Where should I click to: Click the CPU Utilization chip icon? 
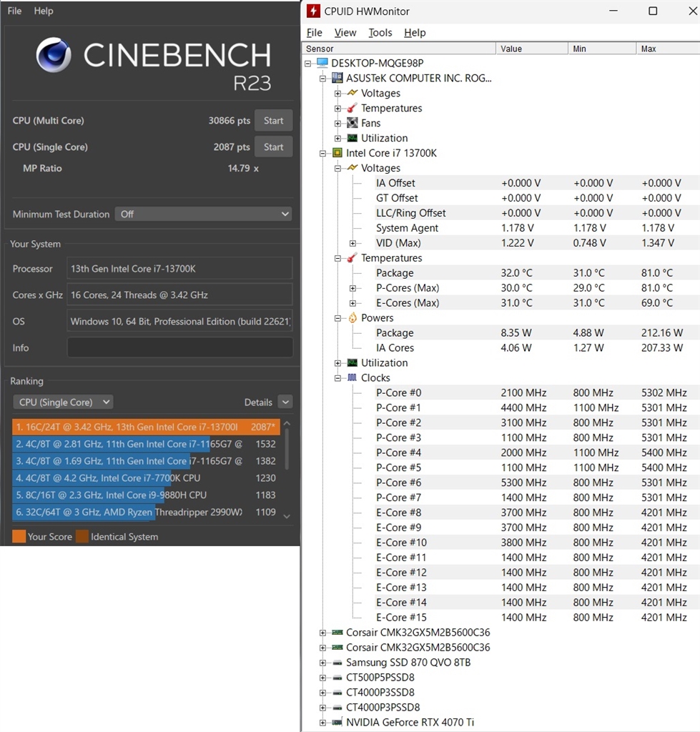coord(352,362)
